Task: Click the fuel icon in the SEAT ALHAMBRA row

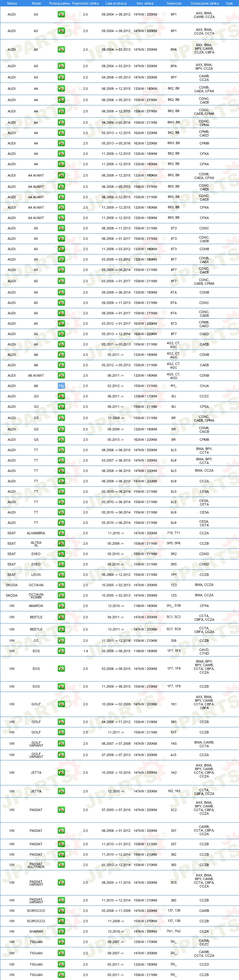Action: pos(61,533)
